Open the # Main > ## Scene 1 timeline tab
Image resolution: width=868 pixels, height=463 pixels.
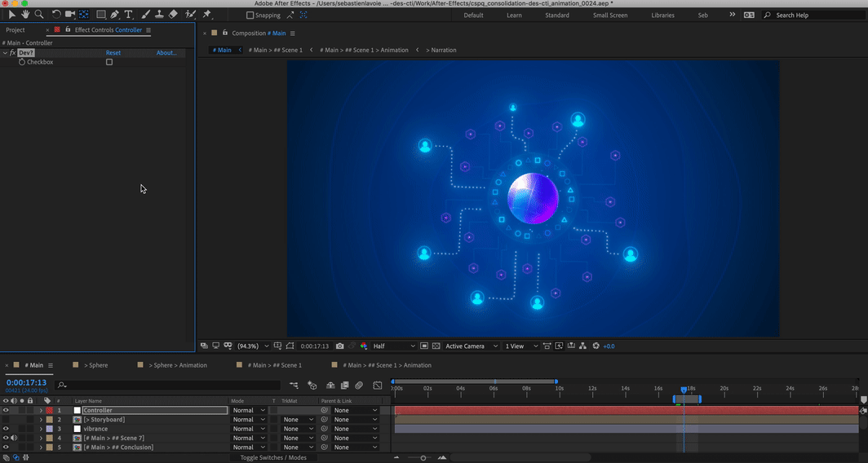[275, 365]
